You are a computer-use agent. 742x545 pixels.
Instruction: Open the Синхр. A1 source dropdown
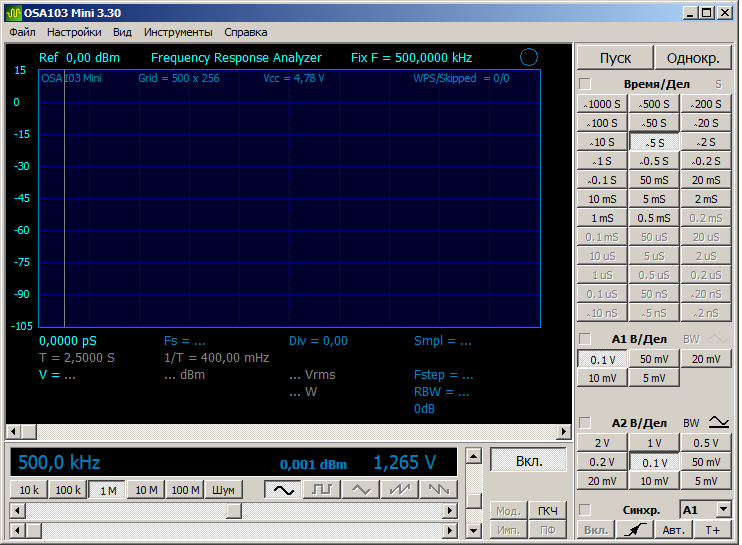point(724,510)
